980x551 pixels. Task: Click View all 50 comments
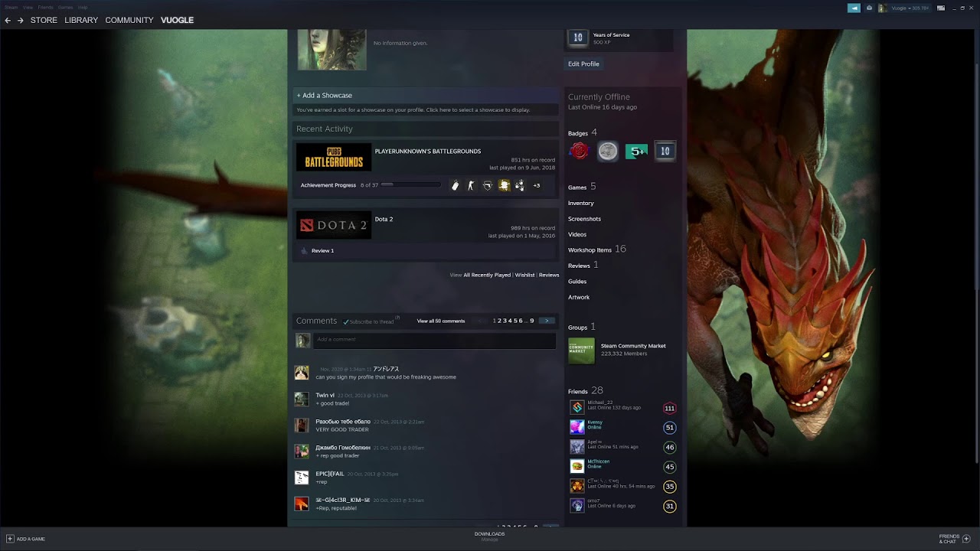(x=441, y=321)
